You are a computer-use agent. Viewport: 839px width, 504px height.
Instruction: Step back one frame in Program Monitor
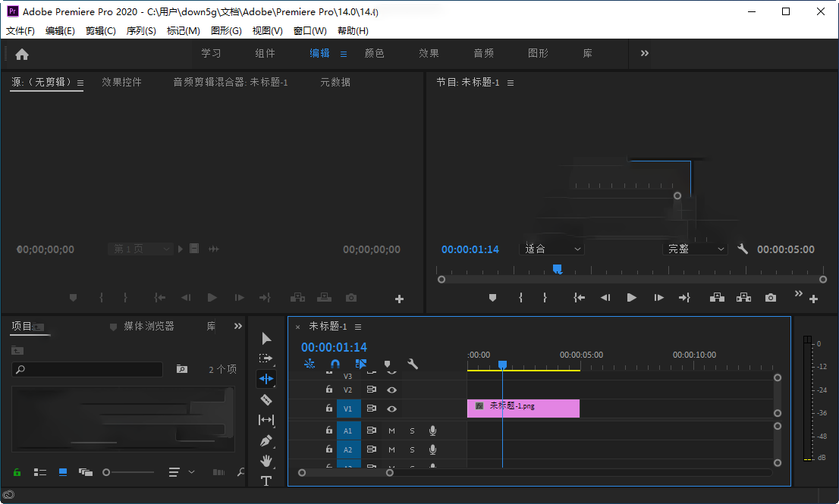point(605,298)
